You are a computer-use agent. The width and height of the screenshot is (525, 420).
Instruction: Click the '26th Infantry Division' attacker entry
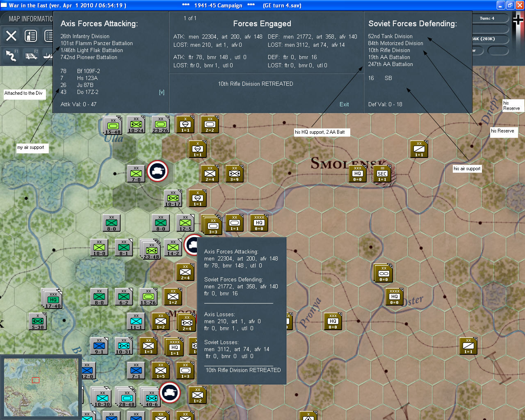85,36
